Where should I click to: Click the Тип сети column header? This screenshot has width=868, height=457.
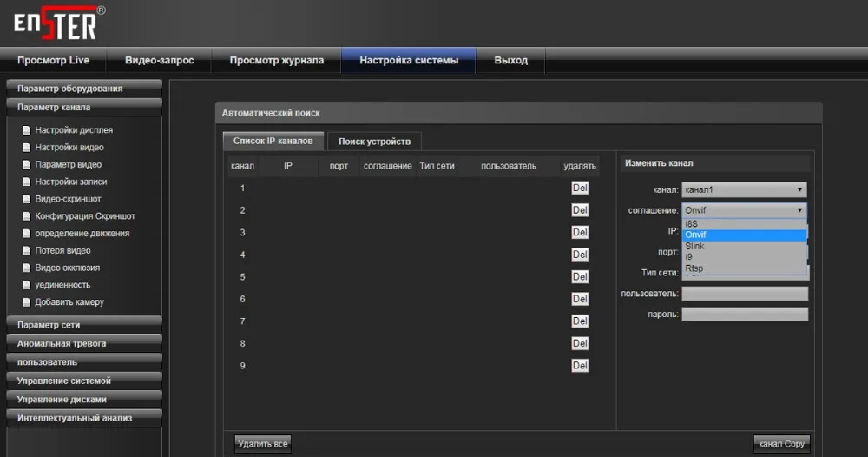437,166
